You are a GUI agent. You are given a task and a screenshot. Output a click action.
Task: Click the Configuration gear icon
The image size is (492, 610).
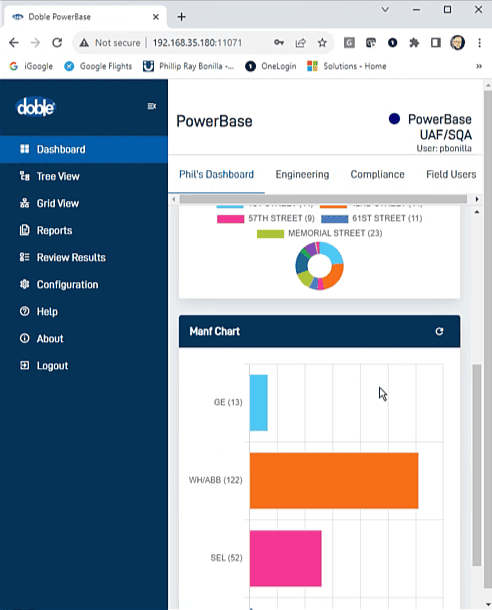pos(25,284)
